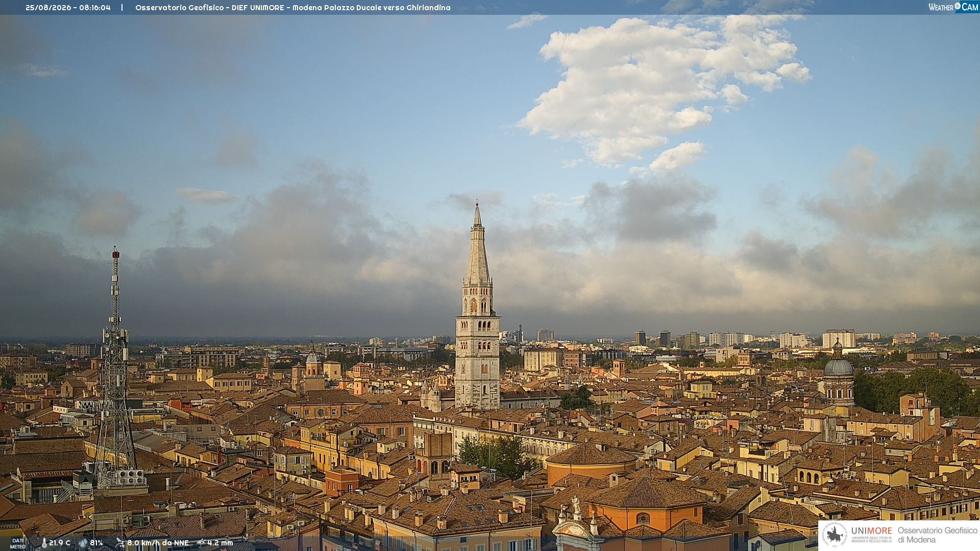The image size is (980, 551).
Task: Select the 81% humidity reading
Action: [96, 543]
